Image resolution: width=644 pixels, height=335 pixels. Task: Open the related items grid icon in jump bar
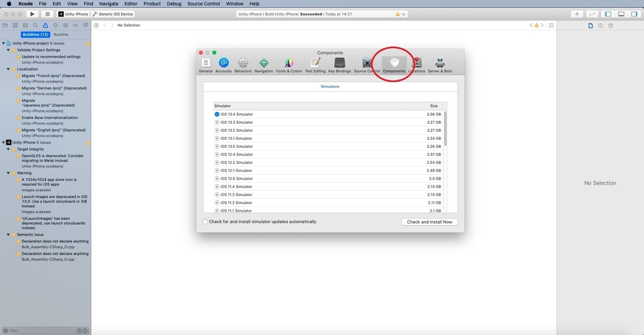(96, 25)
